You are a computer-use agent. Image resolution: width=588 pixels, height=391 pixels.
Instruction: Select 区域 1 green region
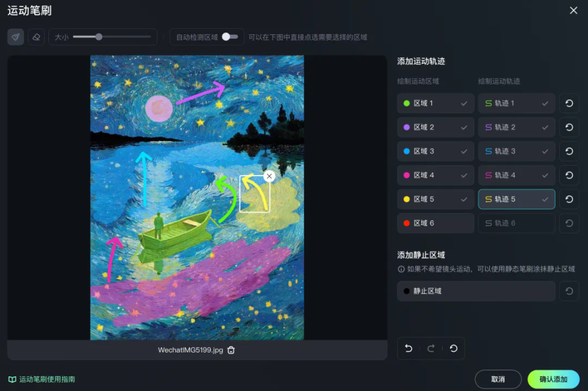435,103
